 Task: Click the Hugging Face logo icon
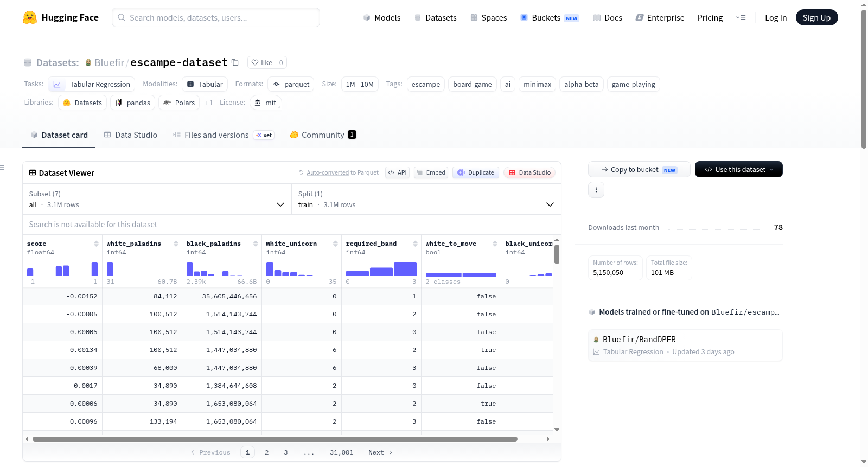click(30, 17)
